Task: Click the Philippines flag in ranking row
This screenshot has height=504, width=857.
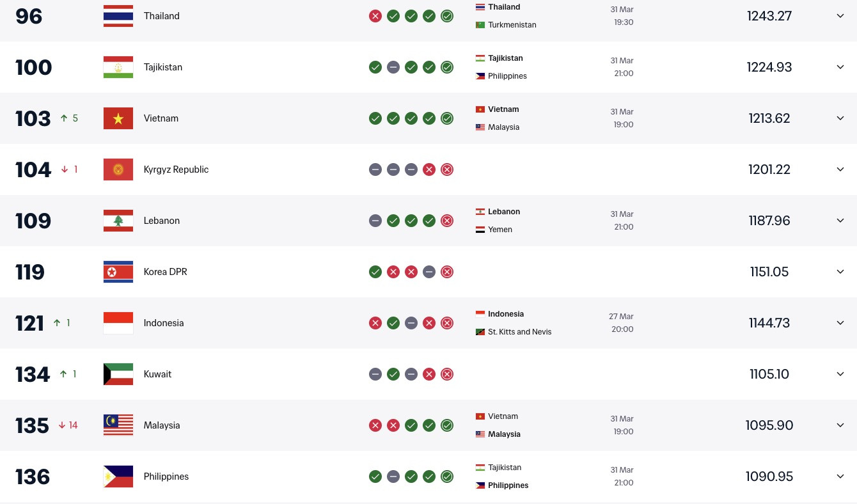Action: pos(118,476)
